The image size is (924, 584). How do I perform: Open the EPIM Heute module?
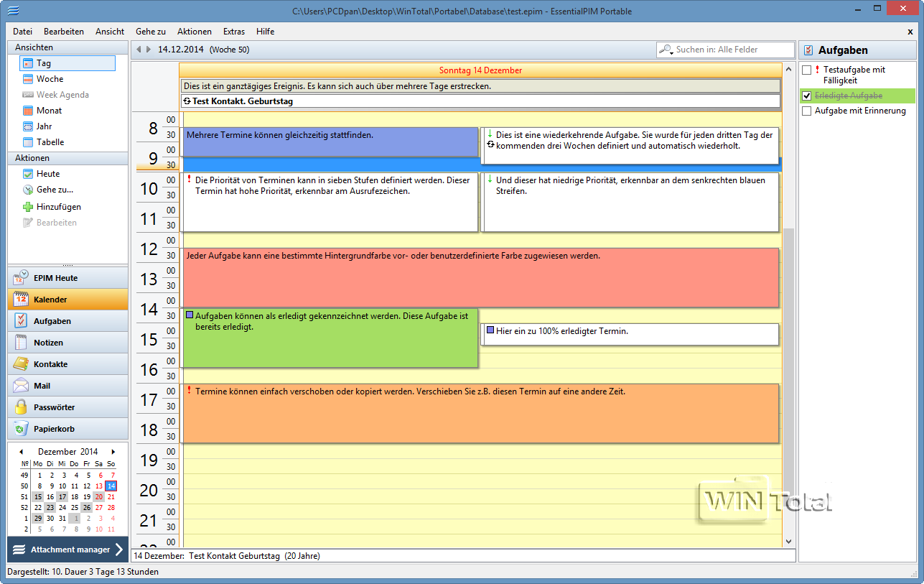(x=67, y=278)
